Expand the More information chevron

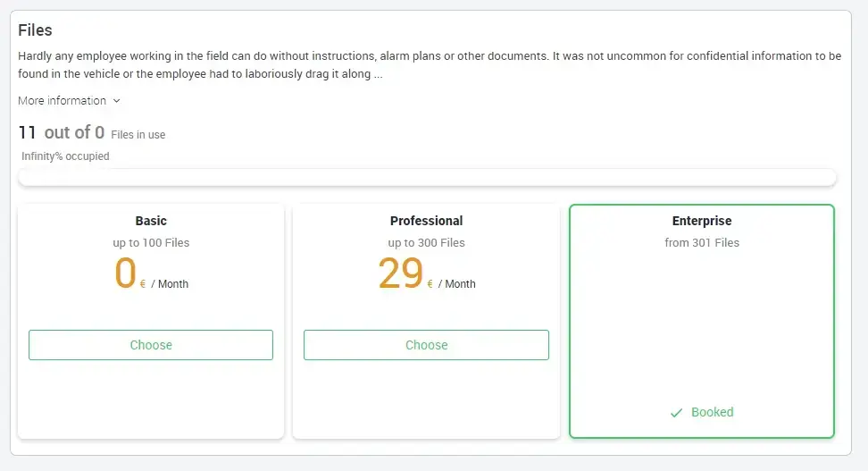point(117,101)
